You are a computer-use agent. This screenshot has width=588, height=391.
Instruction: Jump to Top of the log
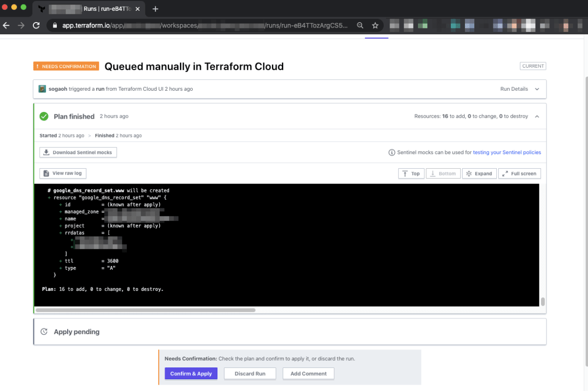411,174
